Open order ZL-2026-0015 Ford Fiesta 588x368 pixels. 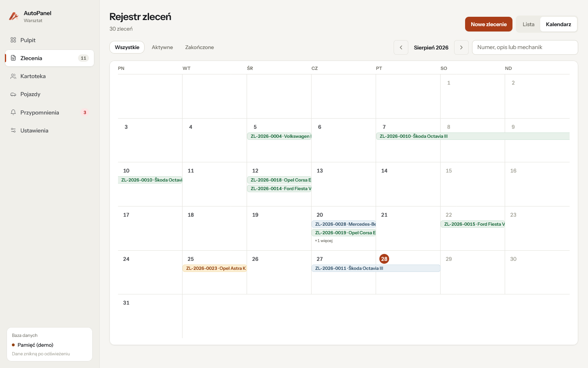[x=473, y=224]
